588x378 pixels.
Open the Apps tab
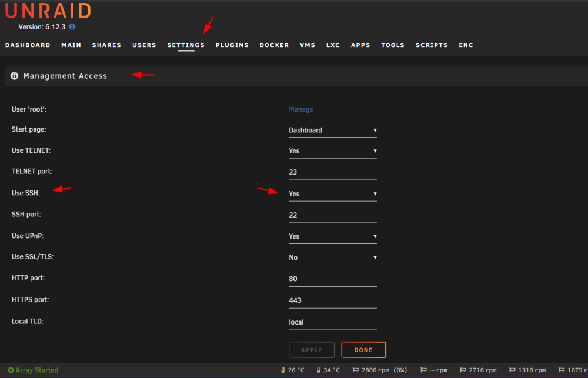tap(360, 45)
